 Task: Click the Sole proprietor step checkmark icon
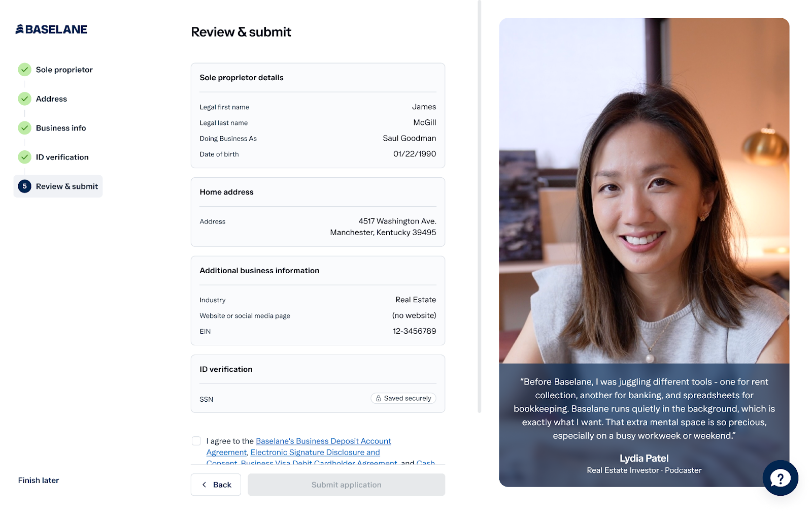pos(24,70)
